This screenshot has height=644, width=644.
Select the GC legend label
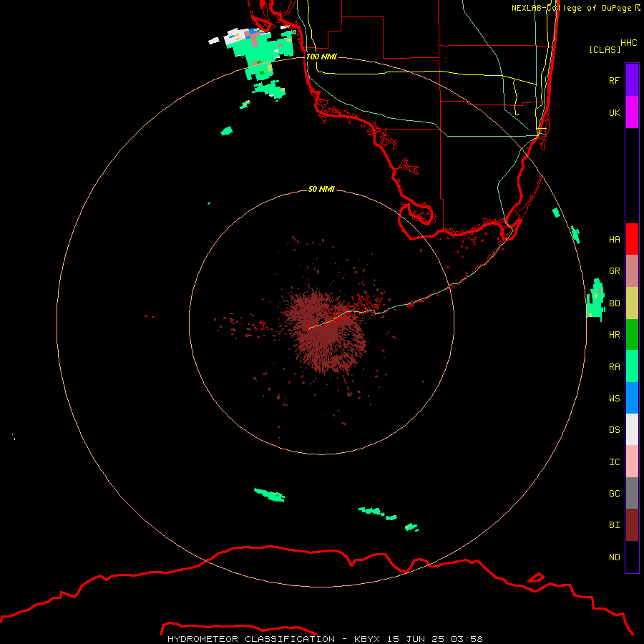point(614,494)
